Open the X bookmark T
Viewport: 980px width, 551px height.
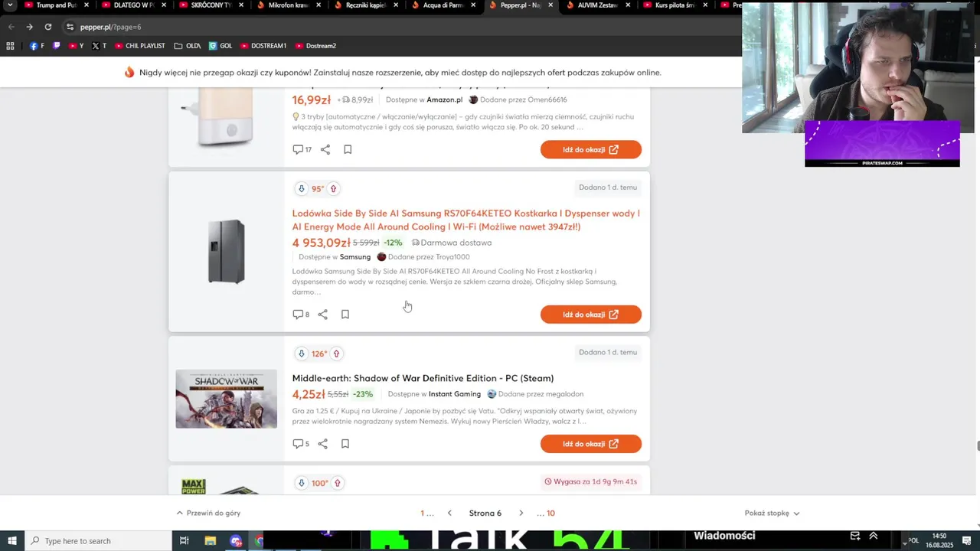[x=99, y=46]
